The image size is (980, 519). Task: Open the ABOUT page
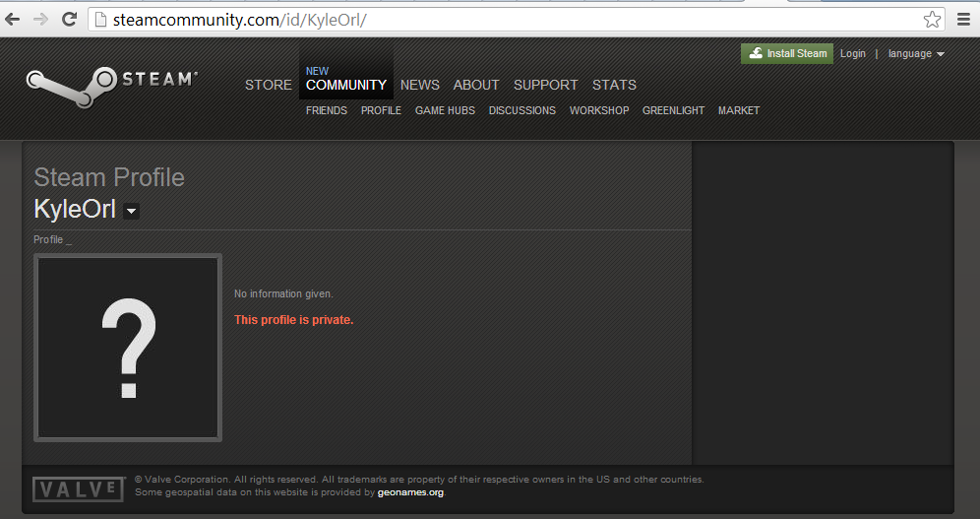[476, 85]
